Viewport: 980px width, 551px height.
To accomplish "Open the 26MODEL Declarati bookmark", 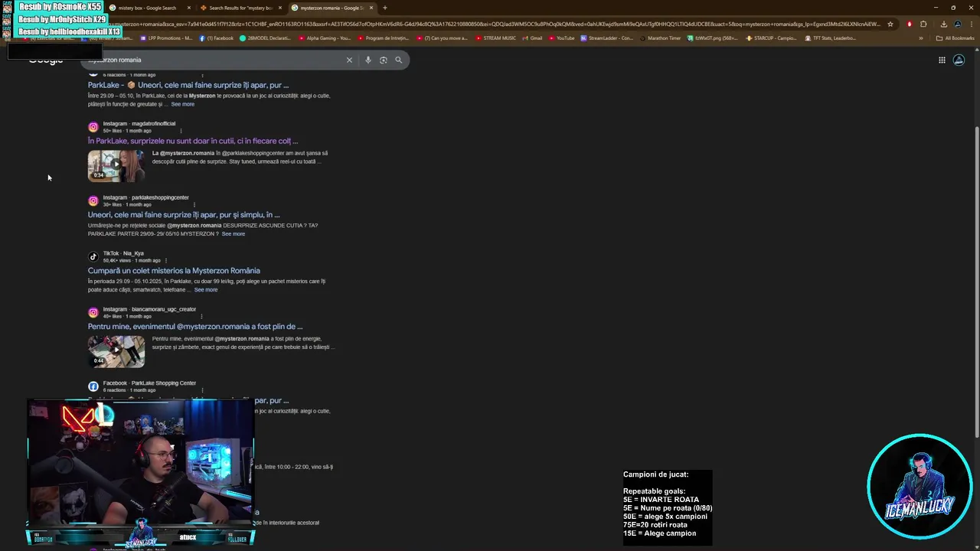I will click(x=265, y=37).
